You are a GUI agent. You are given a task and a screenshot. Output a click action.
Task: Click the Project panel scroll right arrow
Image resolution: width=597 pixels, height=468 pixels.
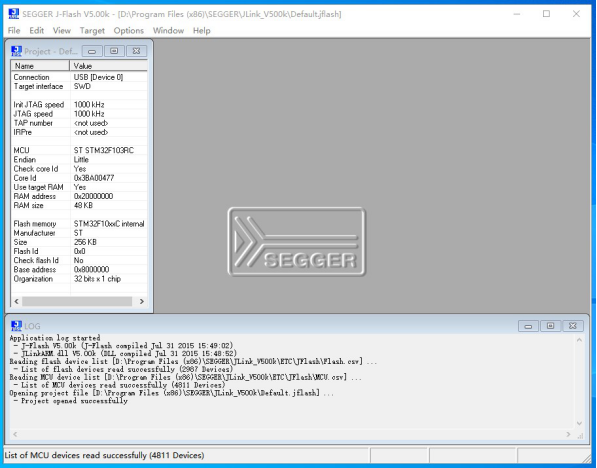click(142, 301)
